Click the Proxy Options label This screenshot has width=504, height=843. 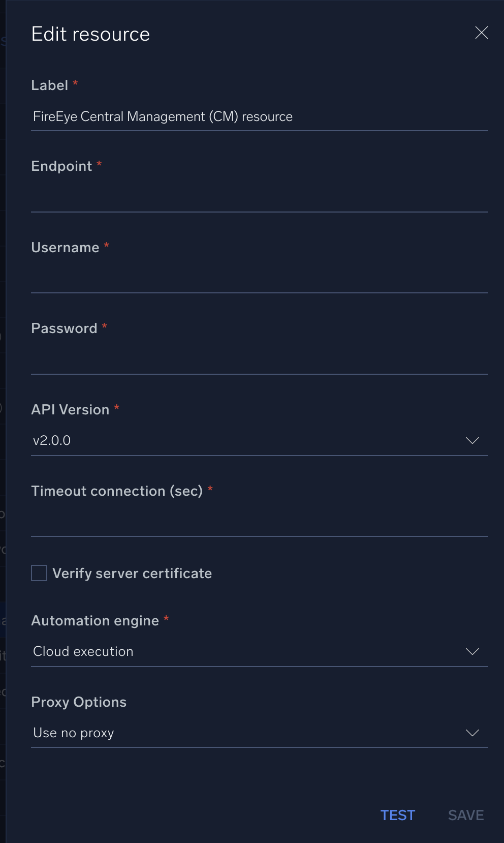(79, 702)
